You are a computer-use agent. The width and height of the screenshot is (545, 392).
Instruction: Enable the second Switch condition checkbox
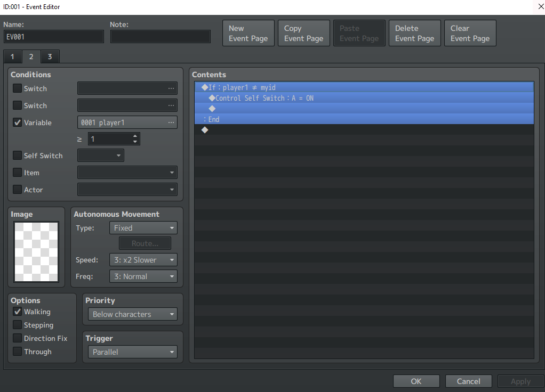click(17, 105)
